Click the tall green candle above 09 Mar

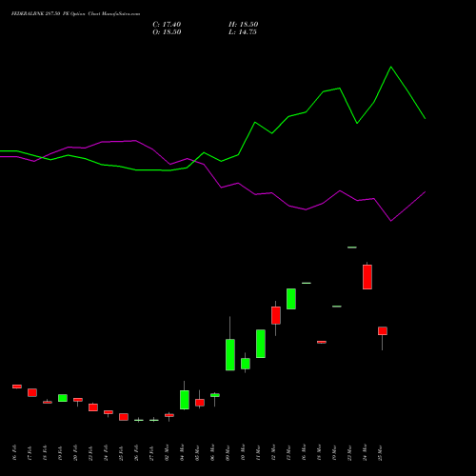pos(230,354)
